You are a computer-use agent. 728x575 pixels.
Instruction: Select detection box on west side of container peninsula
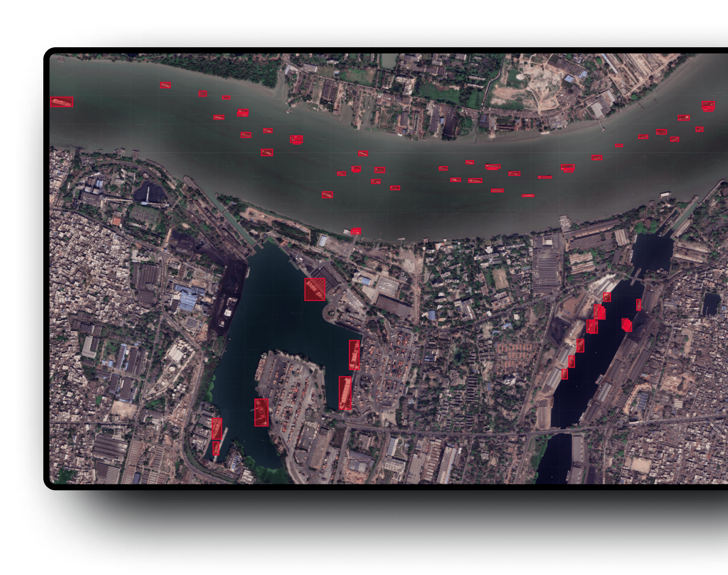261,413
